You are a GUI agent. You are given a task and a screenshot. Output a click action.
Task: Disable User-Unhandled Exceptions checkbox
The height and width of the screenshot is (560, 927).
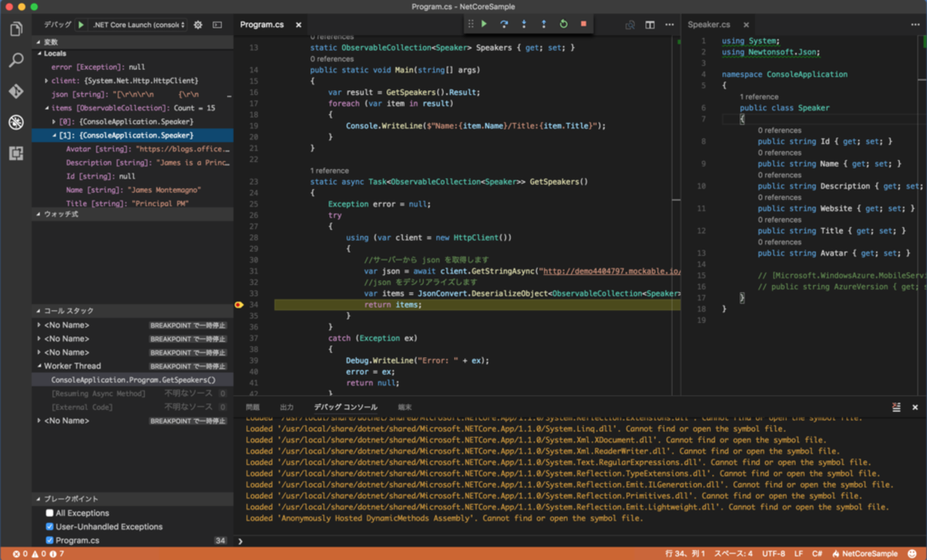pos(50,527)
